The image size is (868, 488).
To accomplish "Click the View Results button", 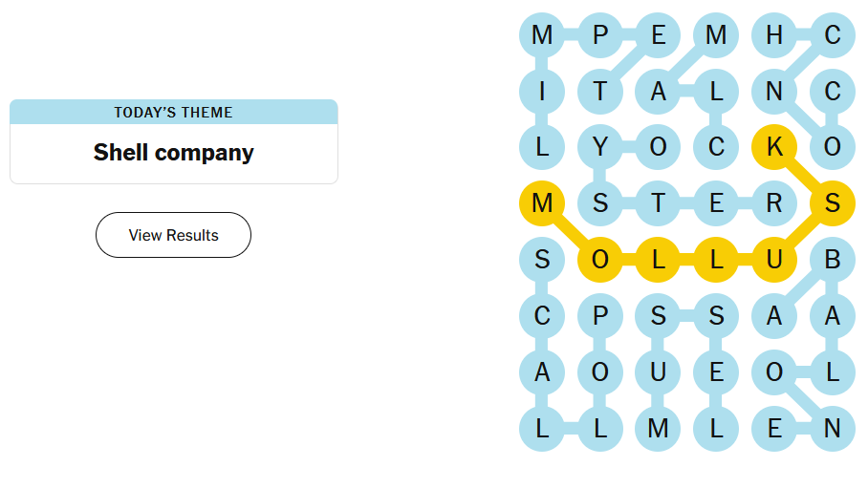I will click(173, 235).
